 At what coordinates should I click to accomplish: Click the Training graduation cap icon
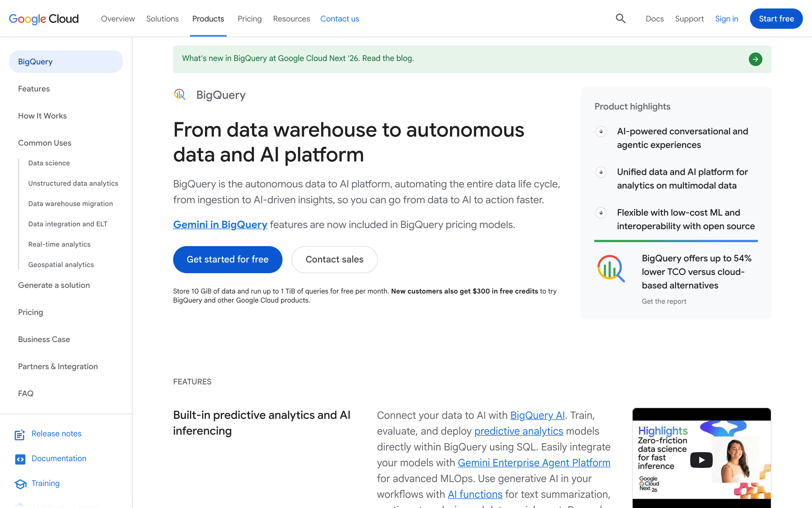[x=20, y=484]
